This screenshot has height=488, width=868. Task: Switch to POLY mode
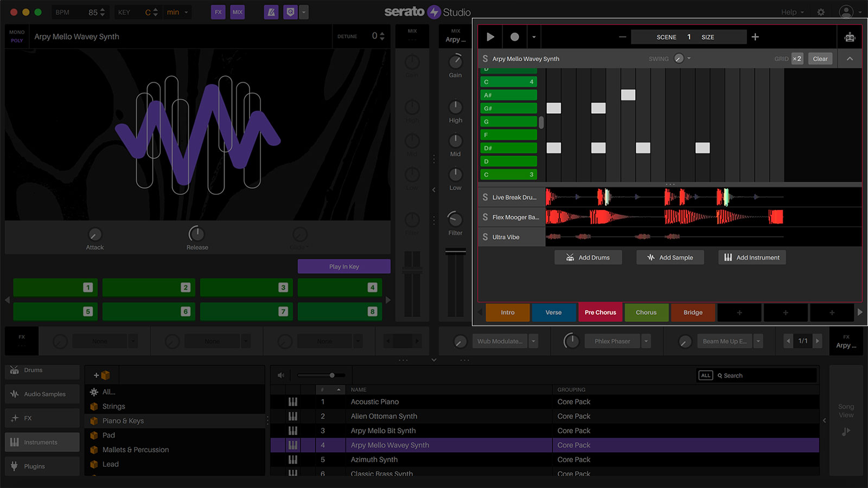point(17,41)
